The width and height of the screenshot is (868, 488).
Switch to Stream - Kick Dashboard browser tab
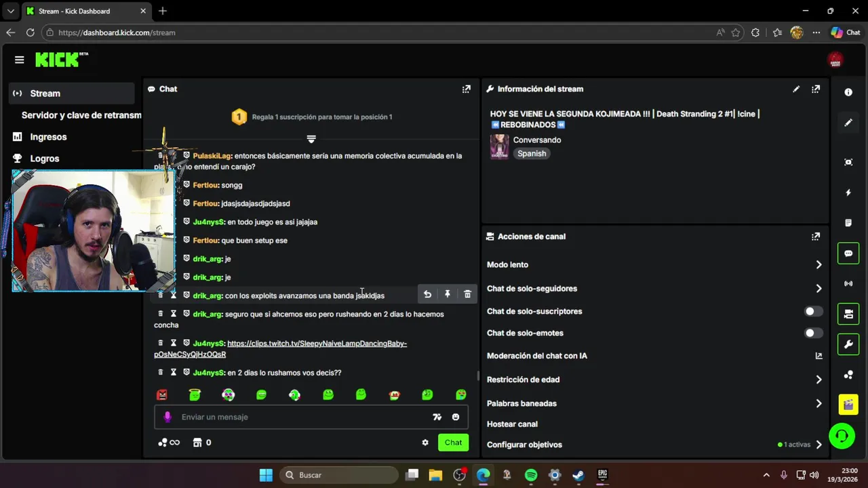(x=85, y=11)
